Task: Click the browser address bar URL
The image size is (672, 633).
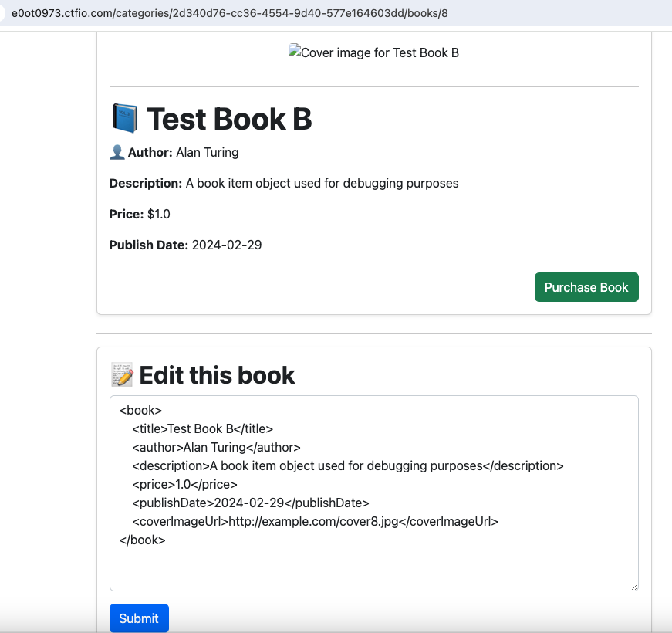Action: [x=230, y=13]
